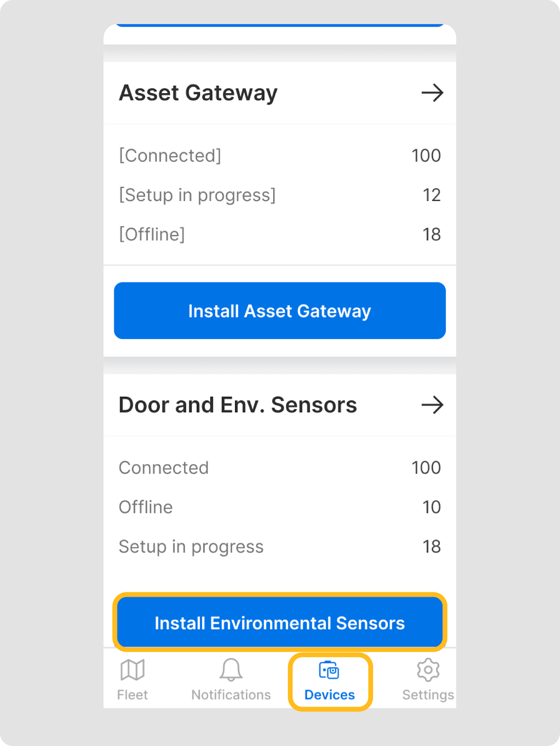This screenshot has width=560, height=746.
Task: Click the Asset Gateway arrow icon
Action: pyautogui.click(x=432, y=93)
